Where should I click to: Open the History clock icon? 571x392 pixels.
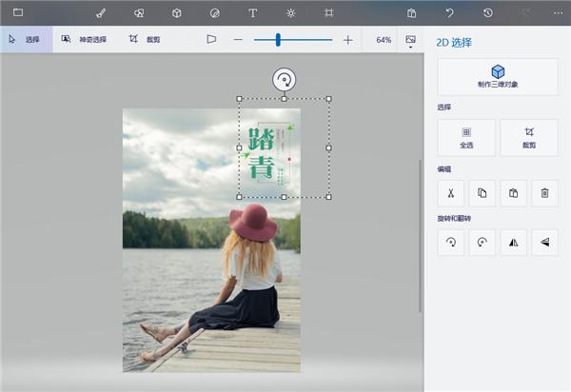pos(488,13)
